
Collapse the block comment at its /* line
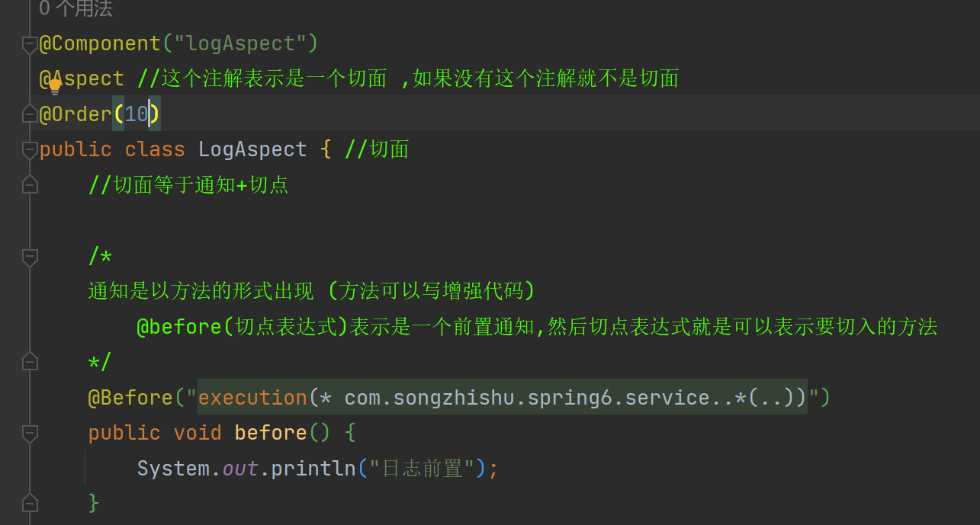coord(30,256)
